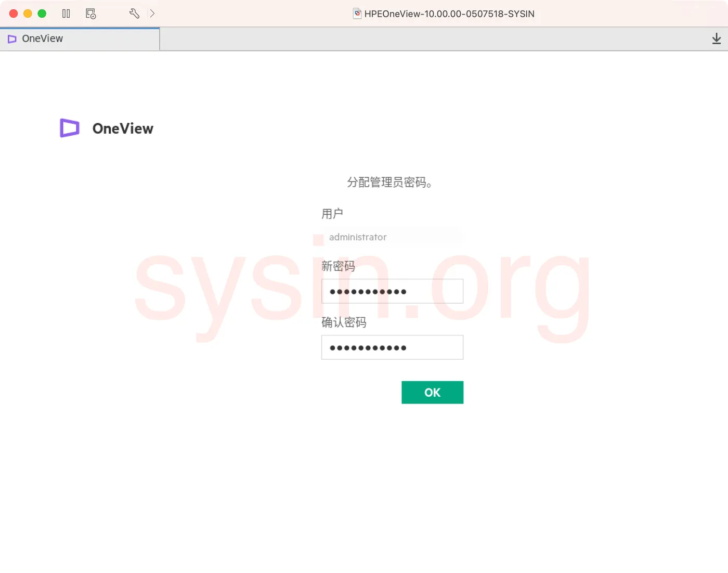Click the 分配管理员密码 heading text
Screen dimensions: 728x573
coord(389,183)
